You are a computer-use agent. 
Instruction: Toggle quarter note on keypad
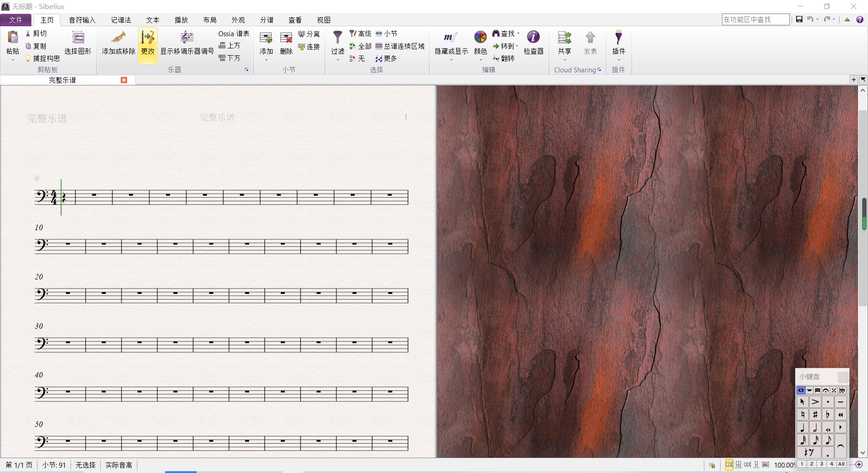click(802, 427)
